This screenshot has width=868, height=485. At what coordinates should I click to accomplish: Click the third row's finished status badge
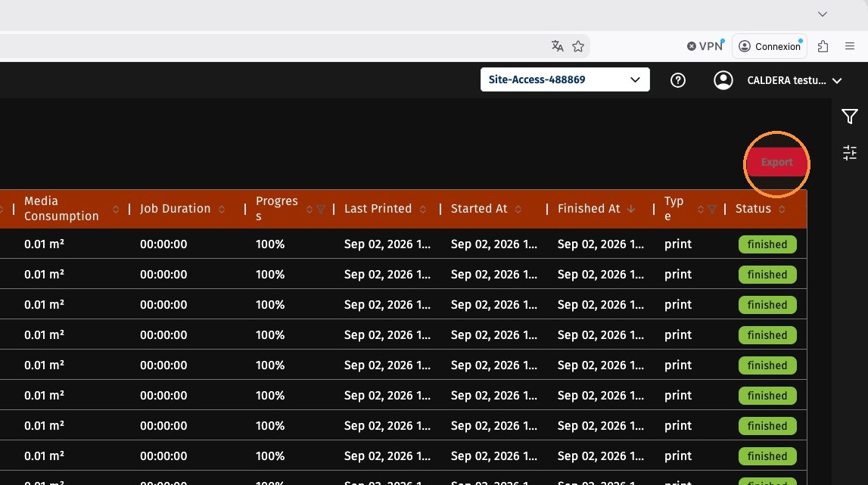tap(767, 305)
